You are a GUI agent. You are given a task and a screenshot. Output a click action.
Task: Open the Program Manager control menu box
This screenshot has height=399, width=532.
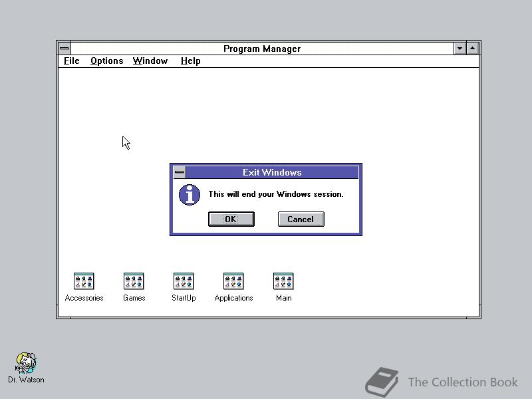pyautogui.click(x=64, y=49)
